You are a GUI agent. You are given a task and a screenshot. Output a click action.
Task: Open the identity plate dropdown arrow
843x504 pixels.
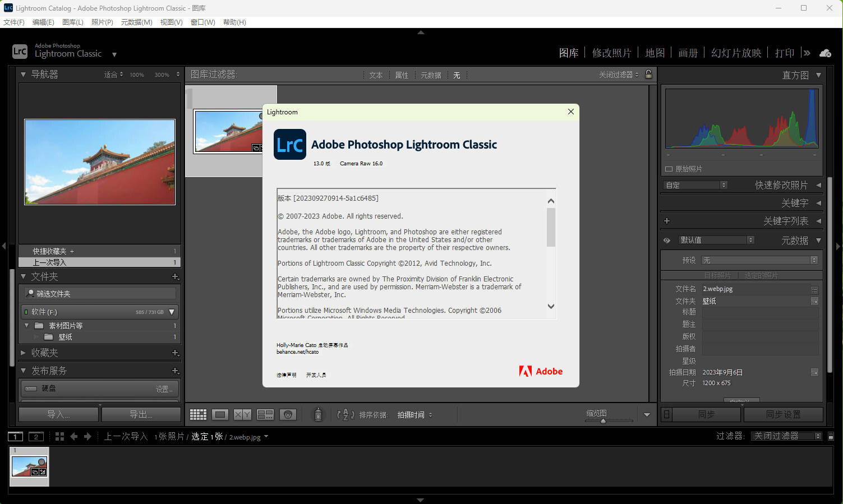pos(114,54)
